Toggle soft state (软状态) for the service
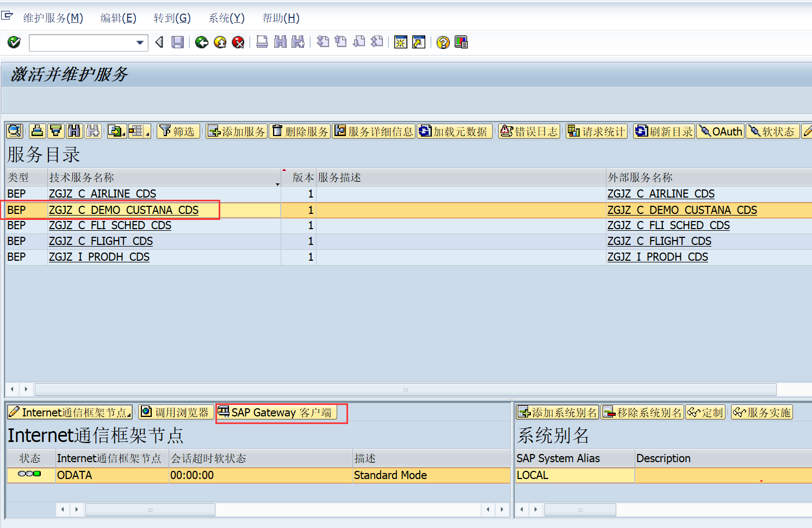This screenshot has width=812, height=528. pos(772,131)
